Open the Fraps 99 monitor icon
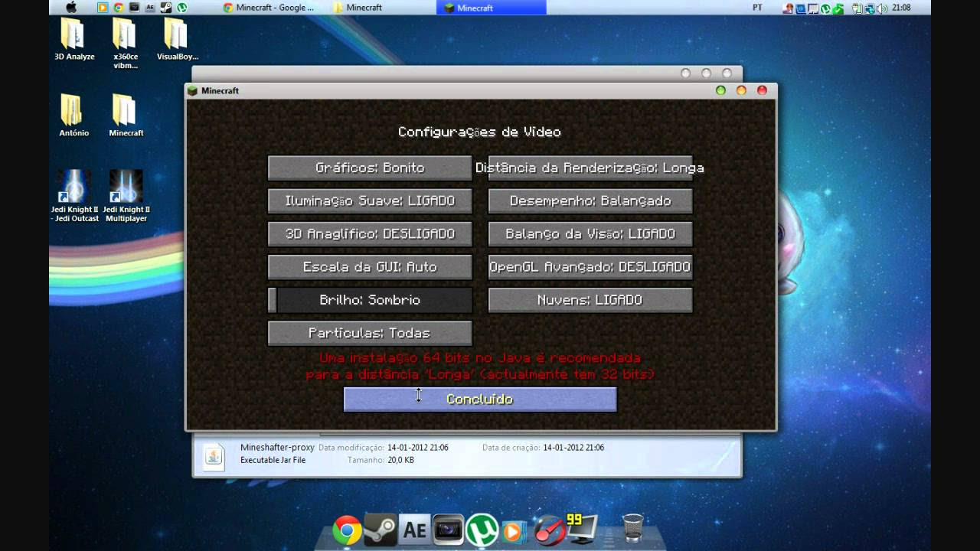The height and width of the screenshot is (551, 980). [581, 528]
